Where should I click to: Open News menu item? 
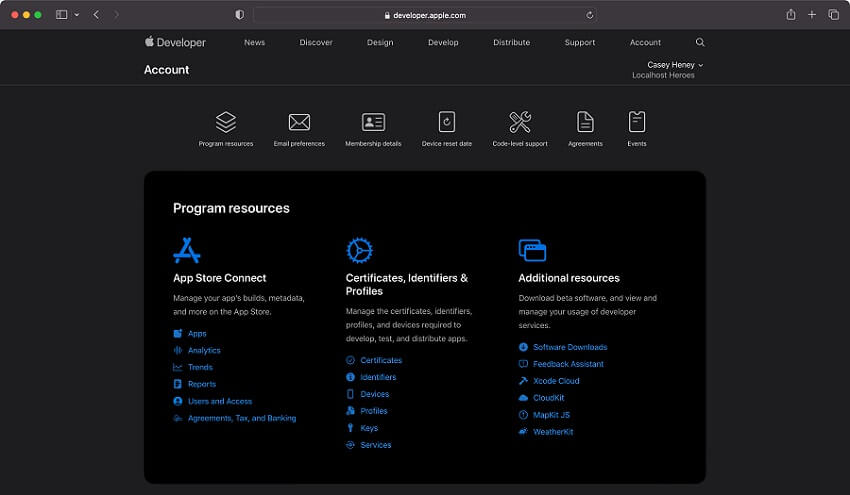[254, 42]
